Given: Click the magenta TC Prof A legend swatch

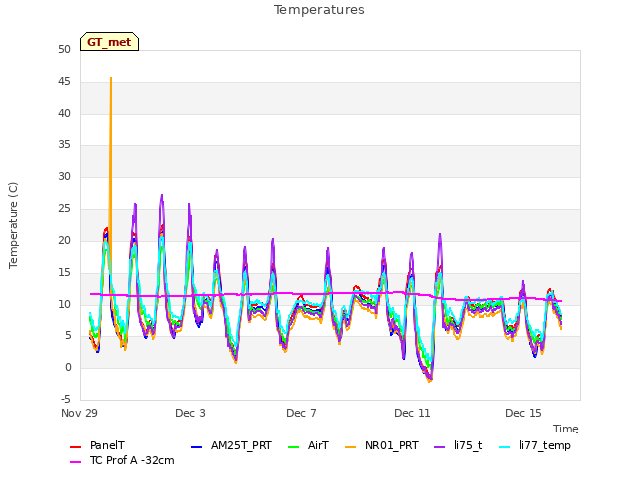Looking at the screenshot, I should pyautogui.click(x=76, y=462).
